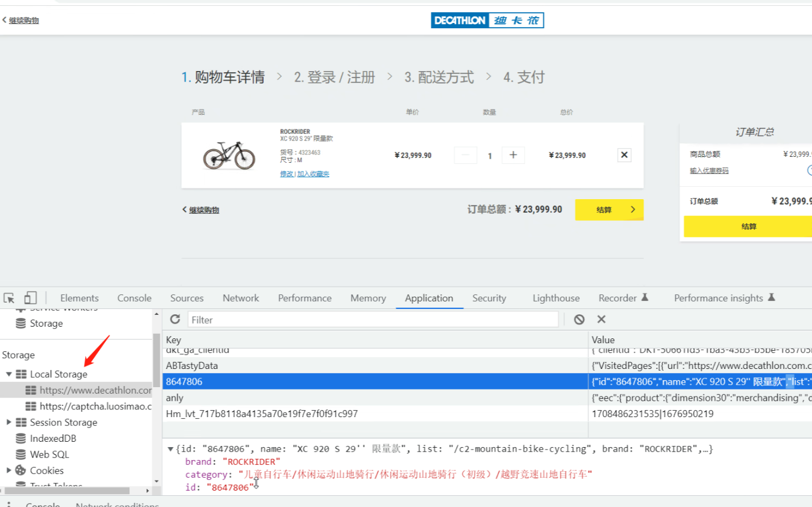
Task: Click the clear all storage icon
Action: 579,319
